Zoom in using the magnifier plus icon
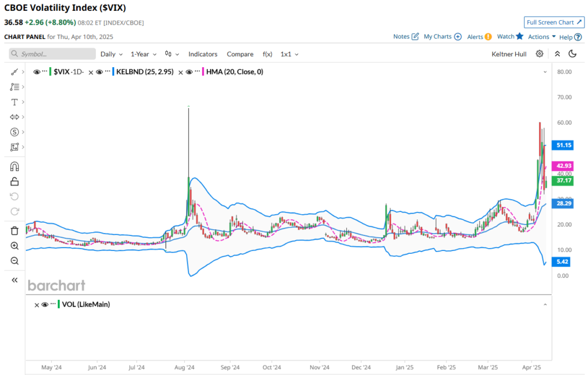588x375 pixels. tap(14, 246)
